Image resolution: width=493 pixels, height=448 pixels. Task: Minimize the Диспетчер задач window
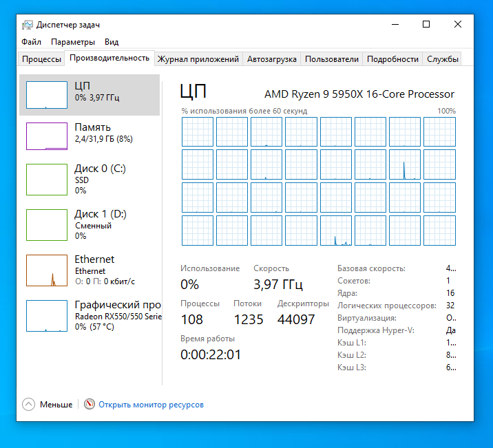395,25
